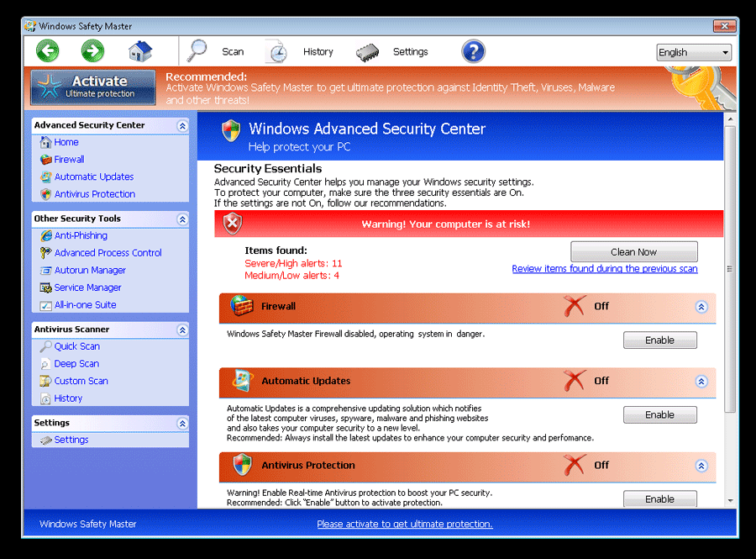Open Anti-Phishing in Other Security Tools
The image size is (756, 559).
point(81,235)
